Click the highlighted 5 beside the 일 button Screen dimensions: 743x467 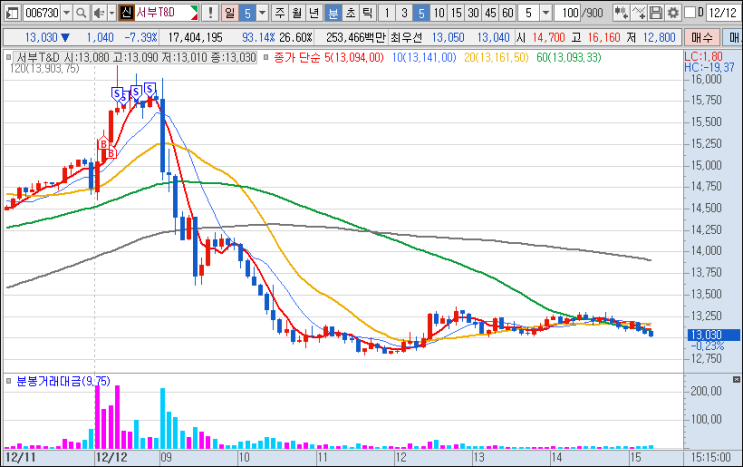click(x=247, y=13)
